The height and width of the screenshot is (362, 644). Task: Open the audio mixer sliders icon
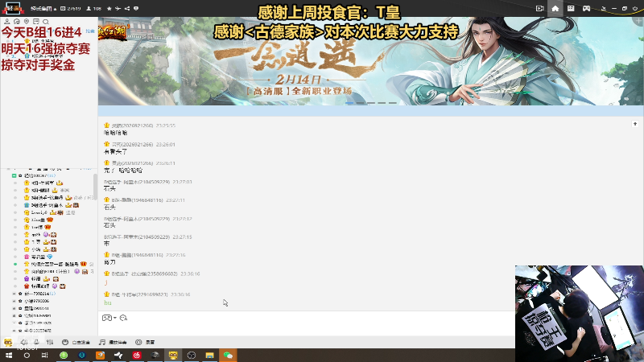tap(50, 342)
